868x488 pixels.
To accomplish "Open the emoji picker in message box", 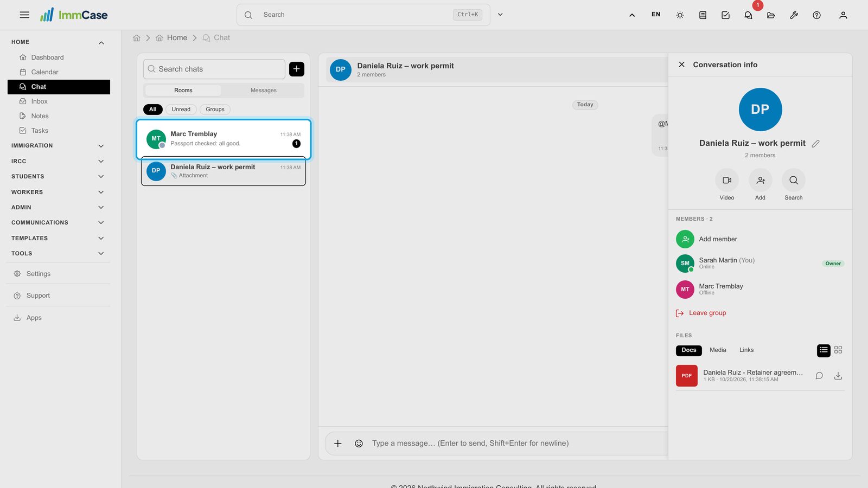I will click(x=359, y=444).
